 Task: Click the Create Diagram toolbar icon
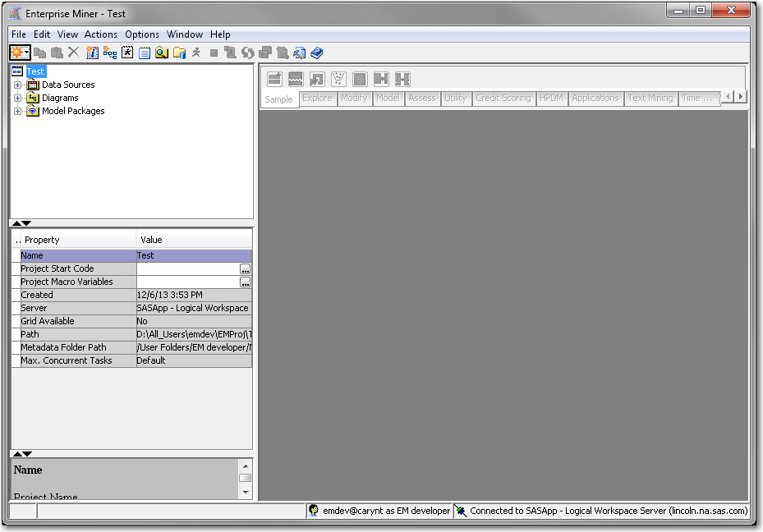110,53
